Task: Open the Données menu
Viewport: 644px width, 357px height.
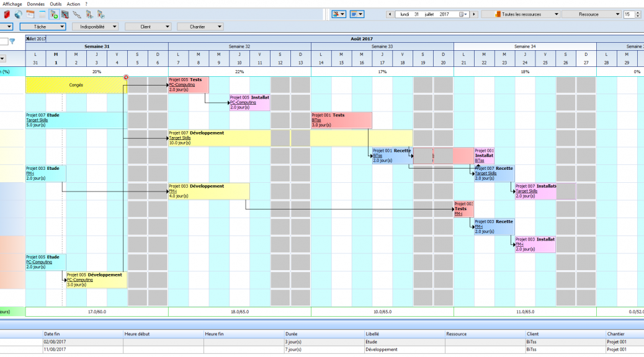Action: point(36,4)
